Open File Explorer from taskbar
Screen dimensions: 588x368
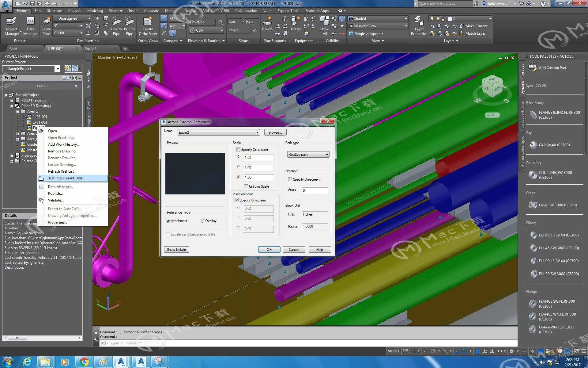coord(45,362)
